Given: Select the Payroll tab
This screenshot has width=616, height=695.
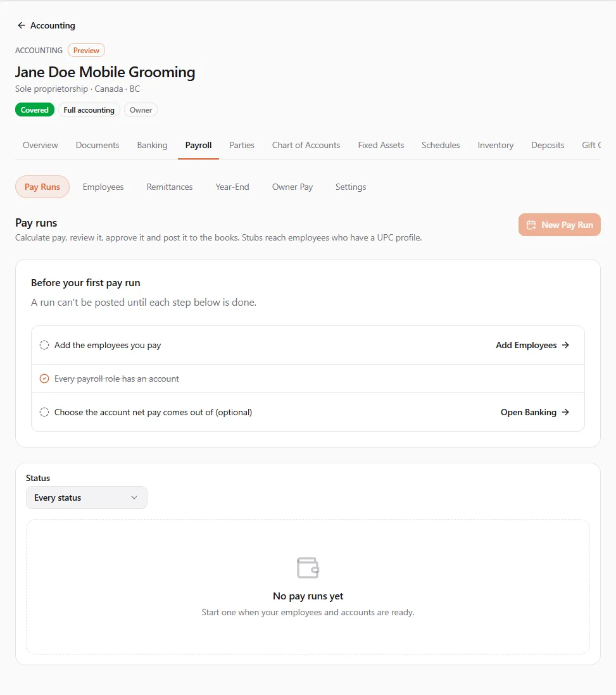Looking at the screenshot, I should tap(198, 146).
